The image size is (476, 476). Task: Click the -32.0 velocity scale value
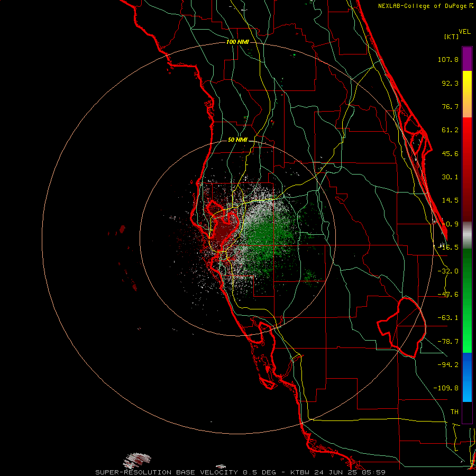(x=448, y=271)
